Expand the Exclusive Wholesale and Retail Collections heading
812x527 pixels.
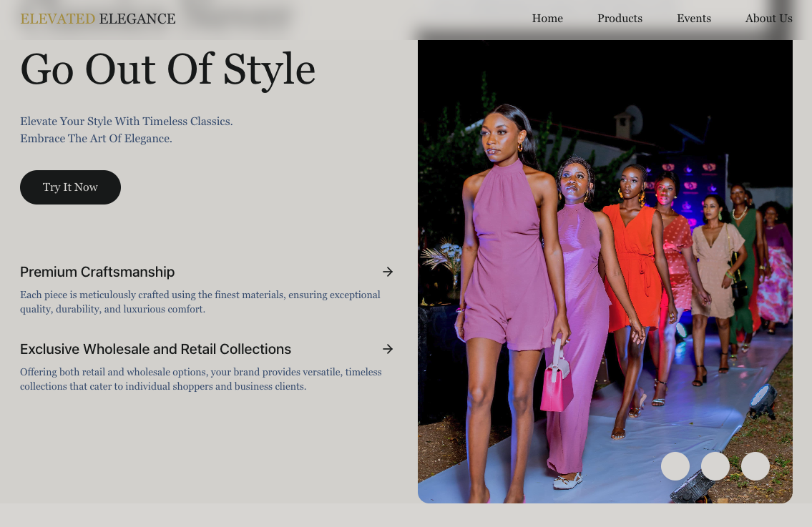coord(155,349)
